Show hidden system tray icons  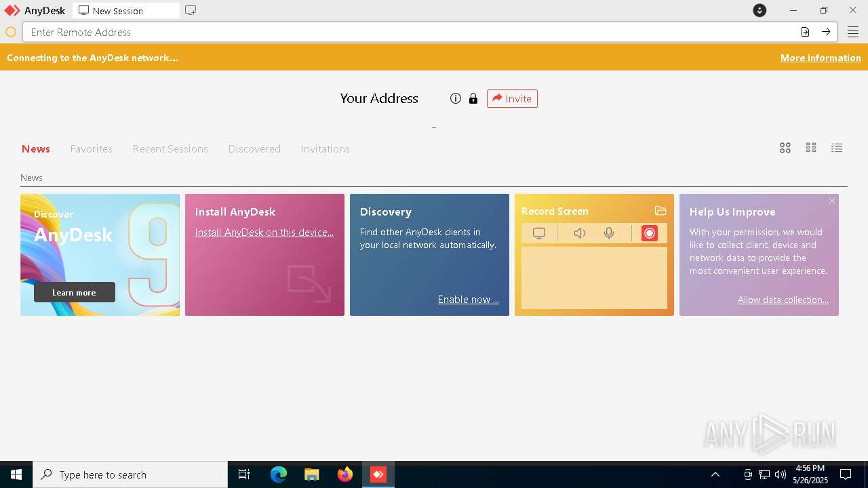[715, 474]
